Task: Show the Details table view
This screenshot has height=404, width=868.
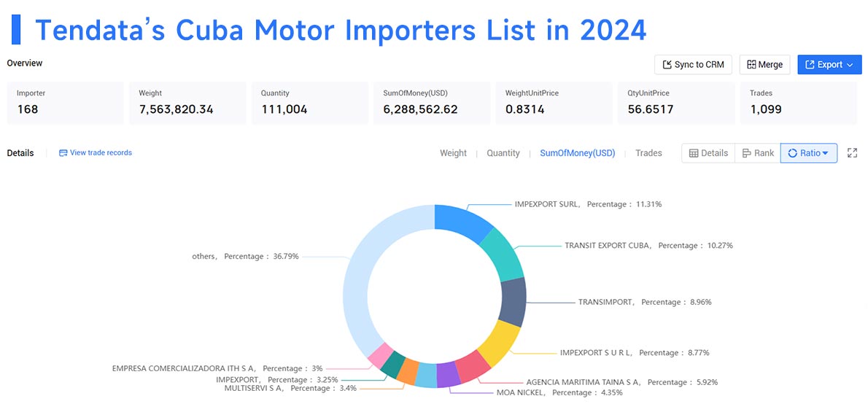Action: tap(708, 153)
